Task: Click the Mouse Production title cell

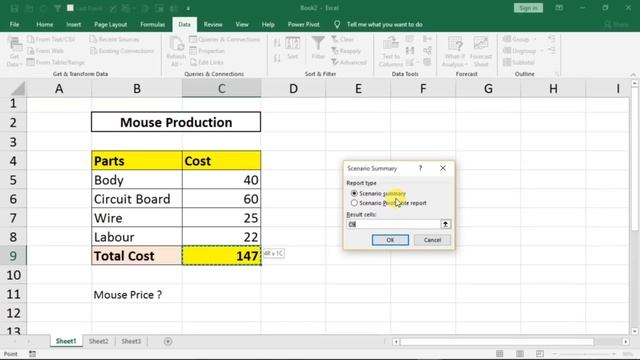Action: (x=176, y=122)
